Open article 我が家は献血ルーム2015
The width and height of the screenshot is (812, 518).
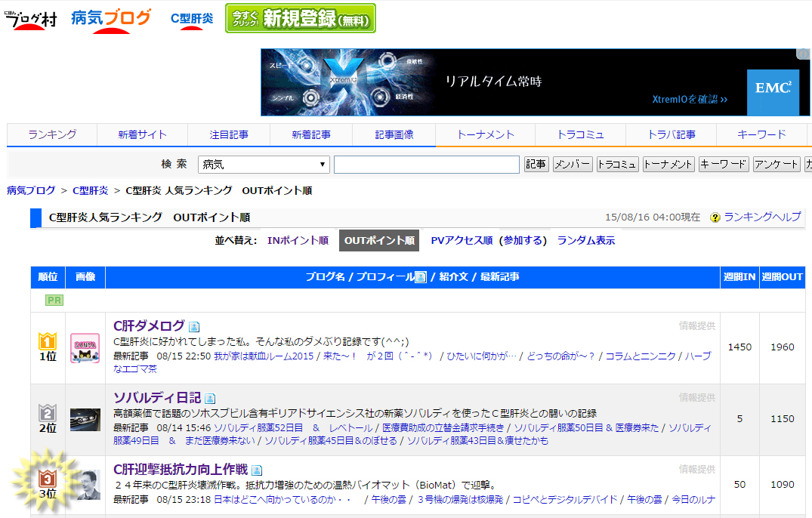(x=264, y=356)
